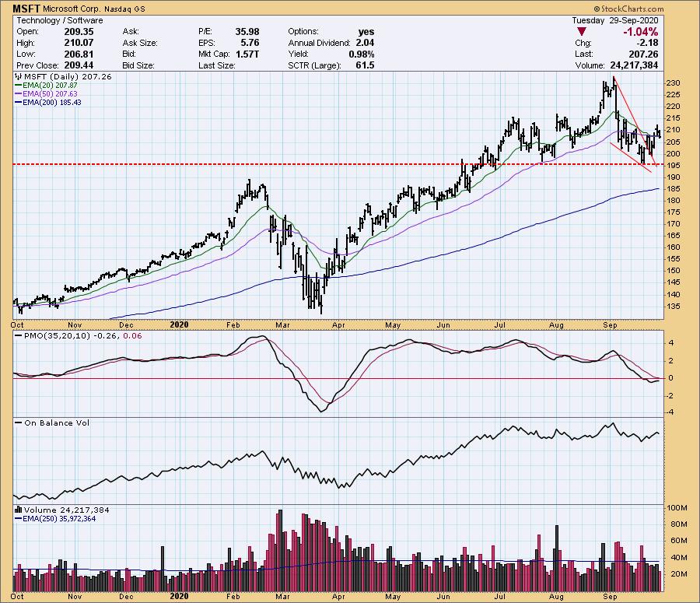Click the 230 price axis label
Image resolution: width=700 pixels, height=603 pixels.
(674, 83)
